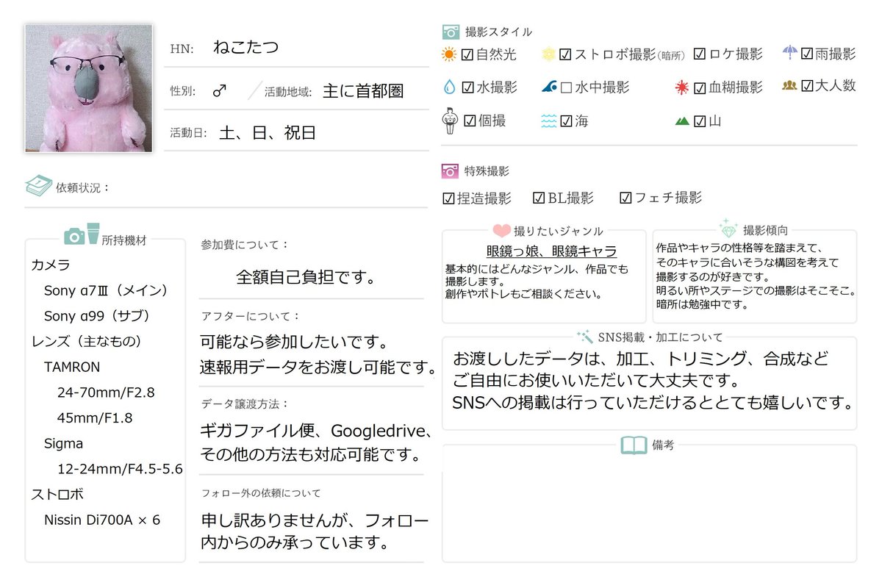Image resolution: width=882 pixels, height=588 pixels.
Task: Uncheck the 捏造撮影 checkbox
Action: tap(448, 197)
